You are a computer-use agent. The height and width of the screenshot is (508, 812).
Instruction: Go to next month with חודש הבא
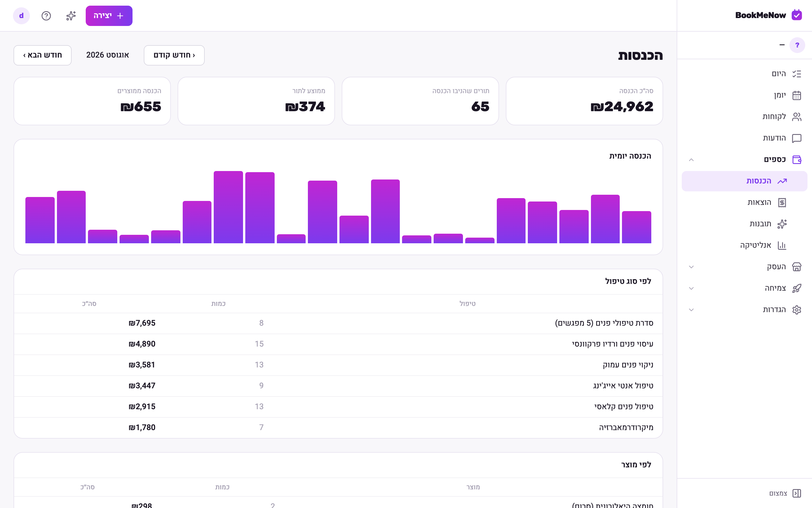coord(43,55)
